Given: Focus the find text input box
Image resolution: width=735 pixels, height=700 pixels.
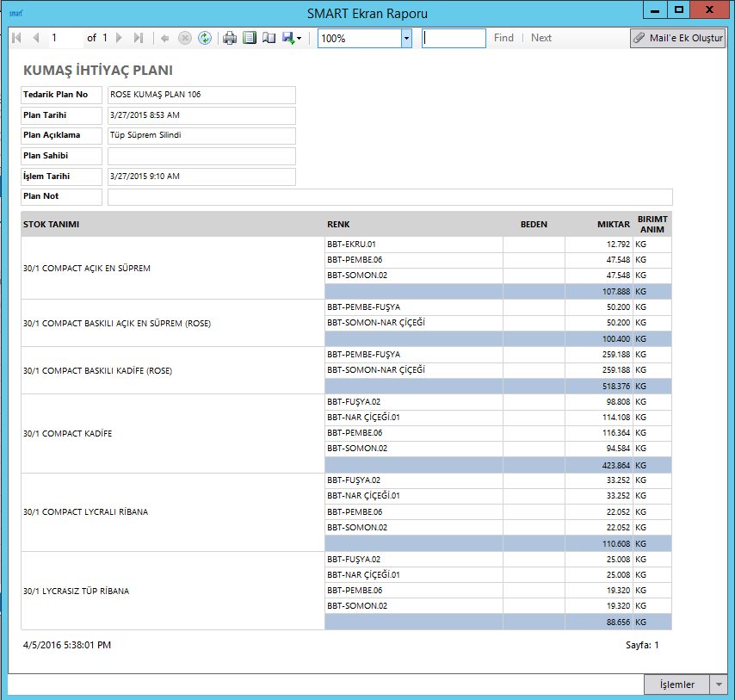Looking at the screenshot, I should (x=454, y=38).
